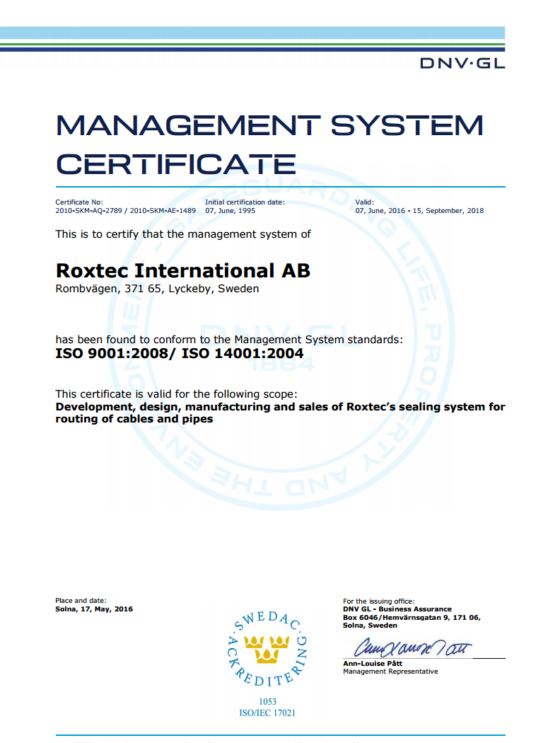Select standards 'ISO 9001:2008/ ISO 14001:2004'
Image resolution: width=560 pixels, height=743 pixels.
pos(180,354)
